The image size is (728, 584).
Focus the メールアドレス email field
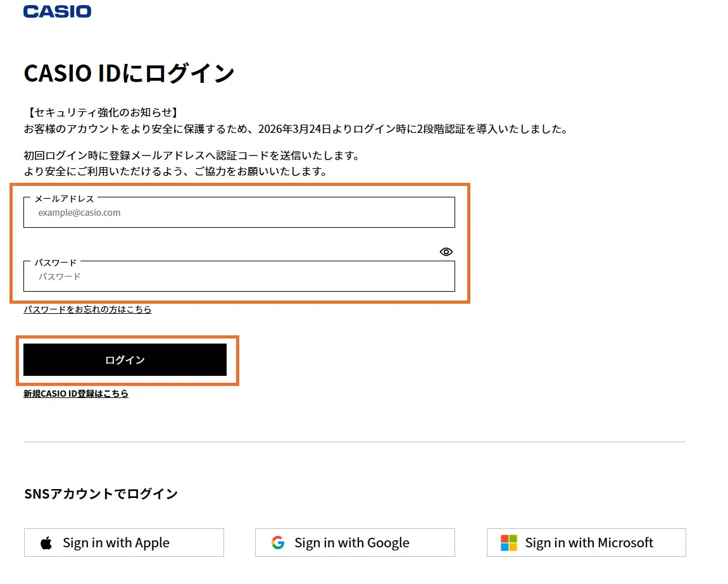click(x=239, y=213)
